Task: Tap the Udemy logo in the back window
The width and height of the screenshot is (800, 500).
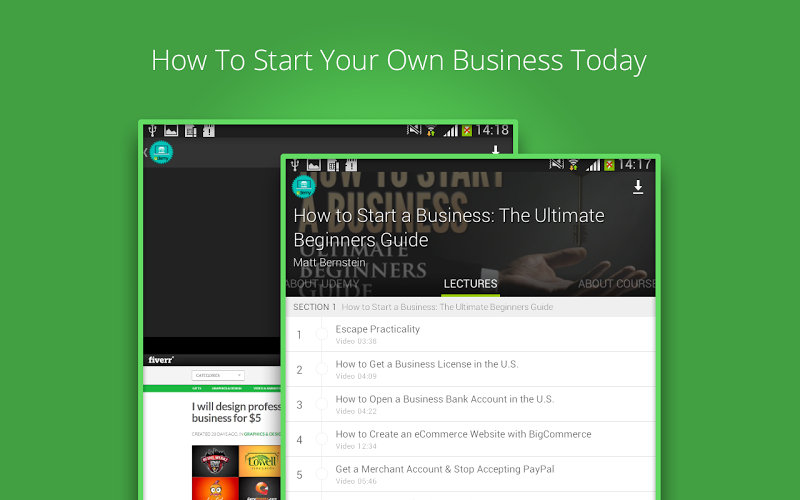Action: (x=161, y=152)
